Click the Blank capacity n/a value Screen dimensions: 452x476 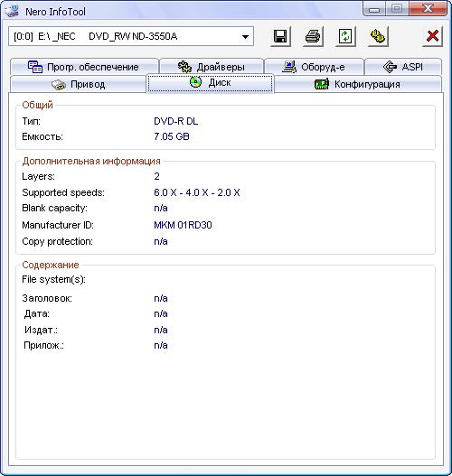(x=161, y=209)
